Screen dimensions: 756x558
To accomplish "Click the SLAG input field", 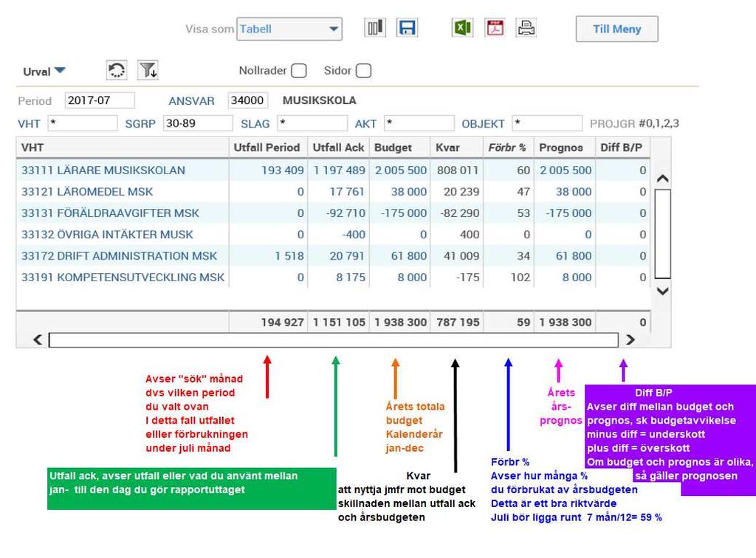I will 312,123.
